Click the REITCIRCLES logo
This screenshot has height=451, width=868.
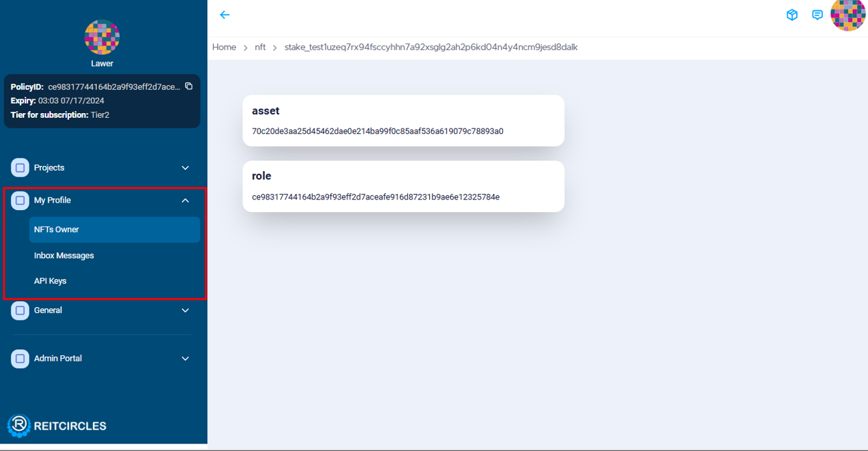(57, 426)
